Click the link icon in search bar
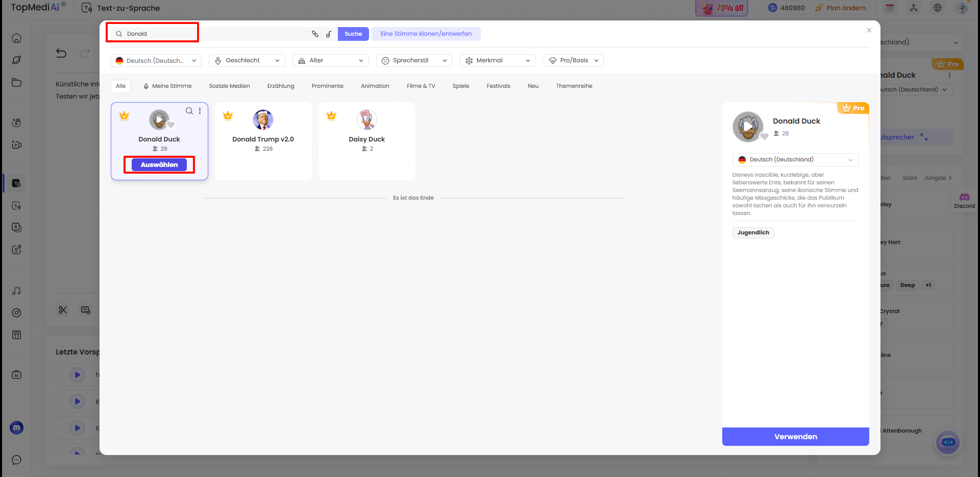The width and height of the screenshot is (980, 477). pyautogui.click(x=315, y=34)
